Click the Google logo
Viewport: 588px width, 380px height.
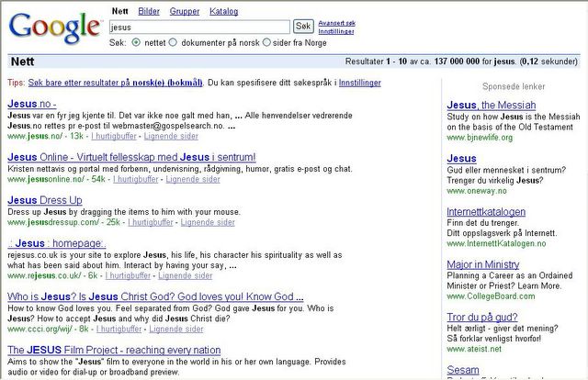click(x=55, y=28)
